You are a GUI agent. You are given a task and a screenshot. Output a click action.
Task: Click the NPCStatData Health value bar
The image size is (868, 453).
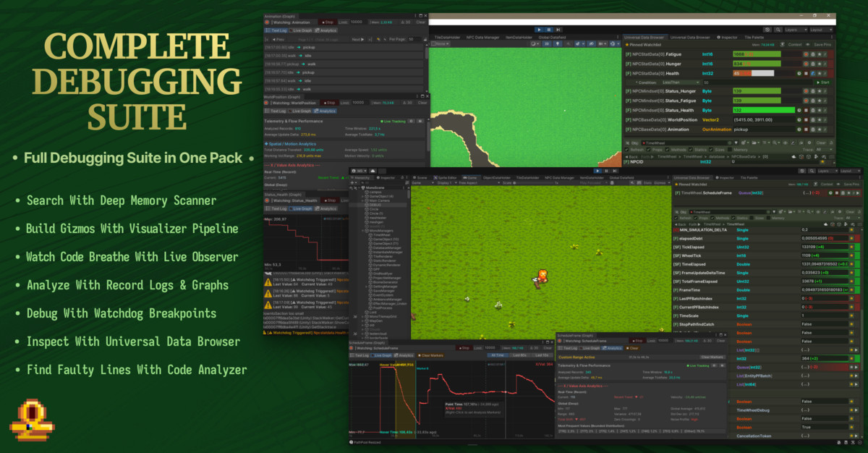click(x=754, y=73)
